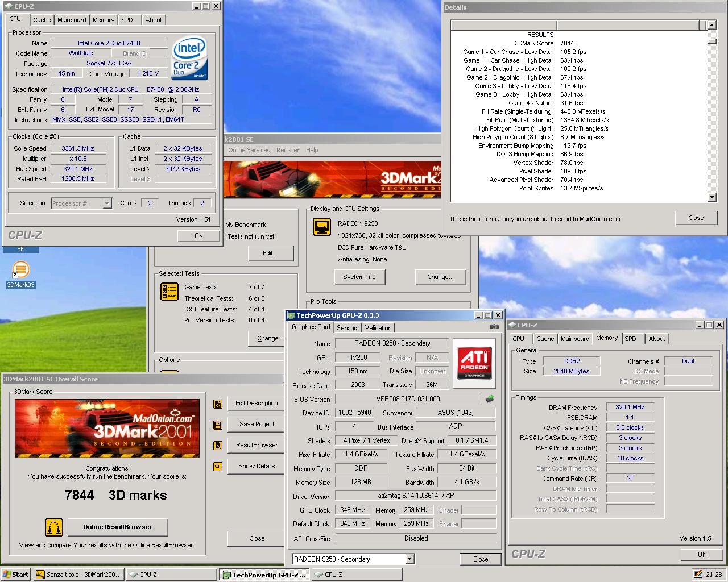
Task: Switch to Validation tab in GPU-Z
Action: click(378, 328)
